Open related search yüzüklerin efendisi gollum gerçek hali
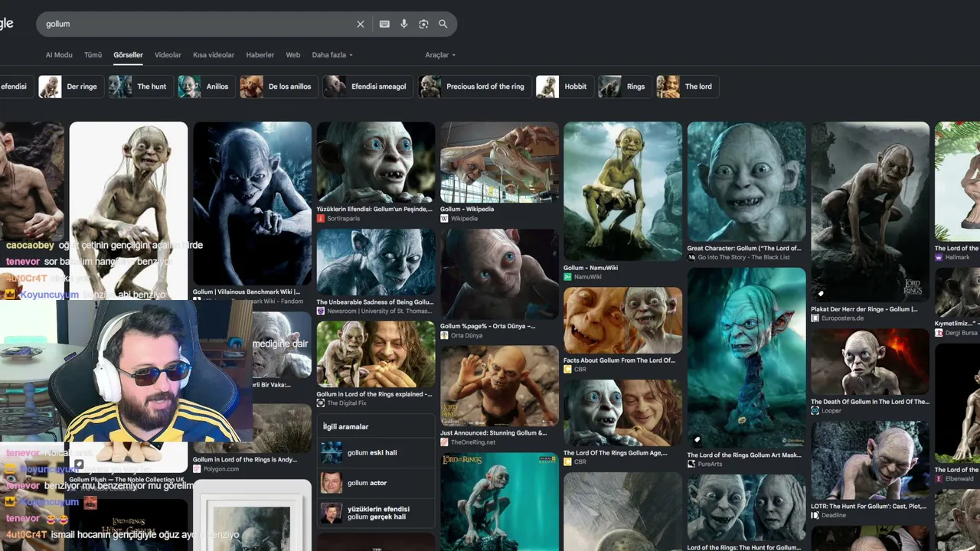This screenshot has height=551, width=980. tap(376, 513)
